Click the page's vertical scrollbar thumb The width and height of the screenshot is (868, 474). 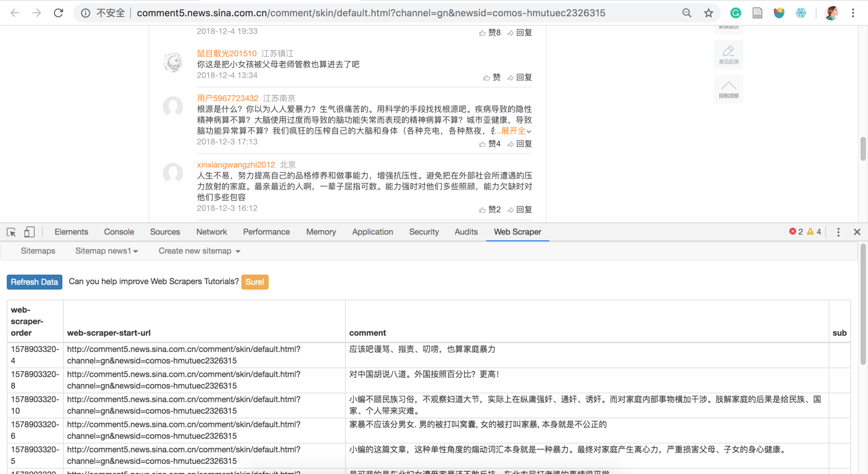click(863, 149)
